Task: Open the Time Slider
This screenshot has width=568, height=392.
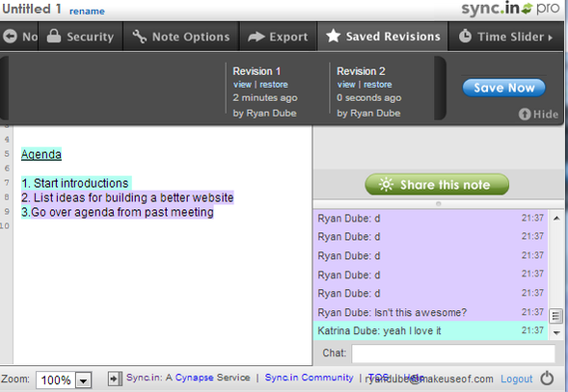Action: [505, 37]
